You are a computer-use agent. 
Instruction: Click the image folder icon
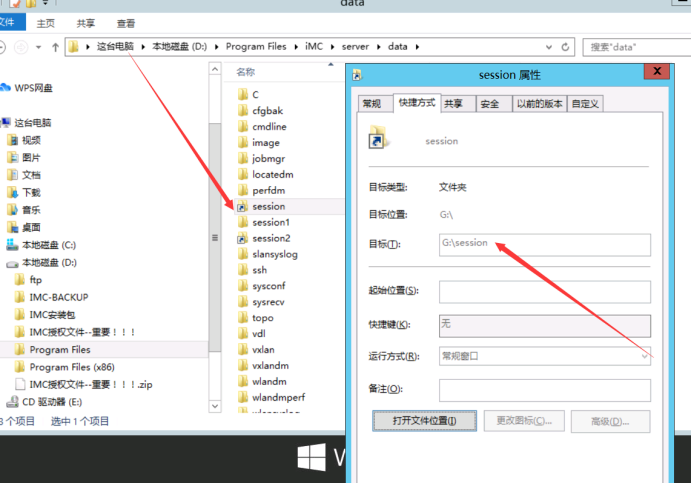coord(243,142)
